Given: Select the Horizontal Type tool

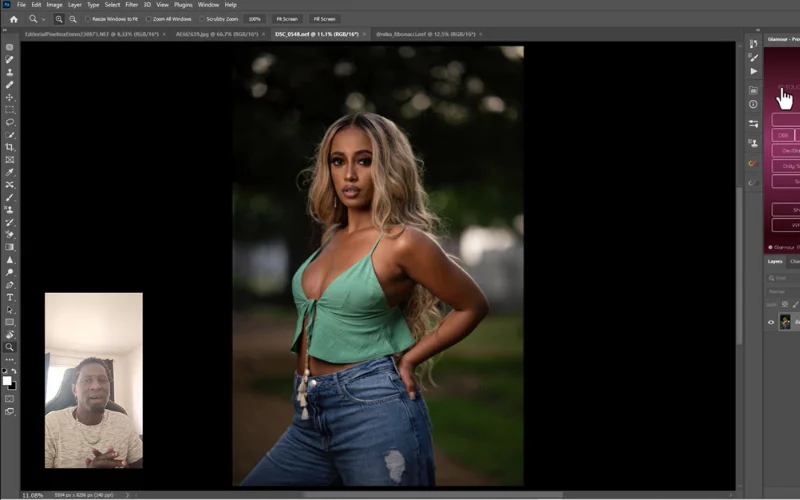Looking at the screenshot, I should click(x=10, y=297).
